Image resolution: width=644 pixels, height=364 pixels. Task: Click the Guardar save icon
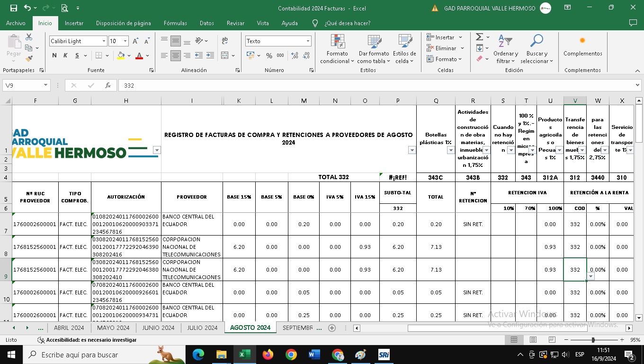(x=14, y=8)
